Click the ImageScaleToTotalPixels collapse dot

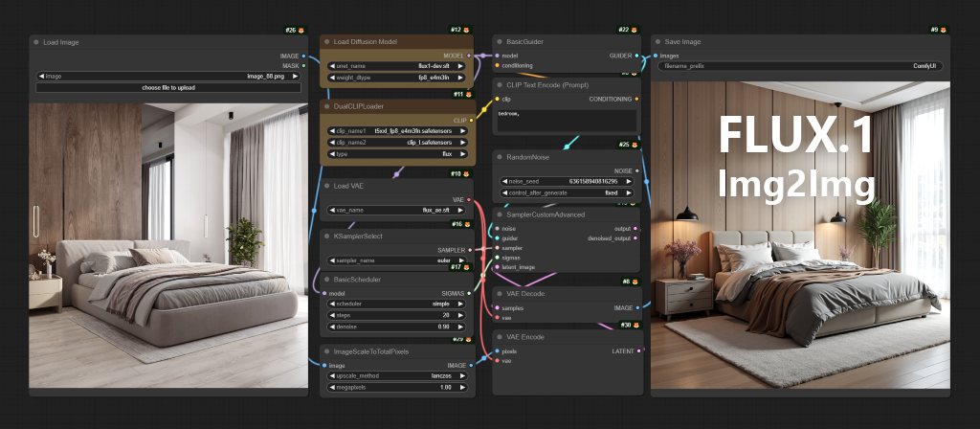tap(325, 351)
